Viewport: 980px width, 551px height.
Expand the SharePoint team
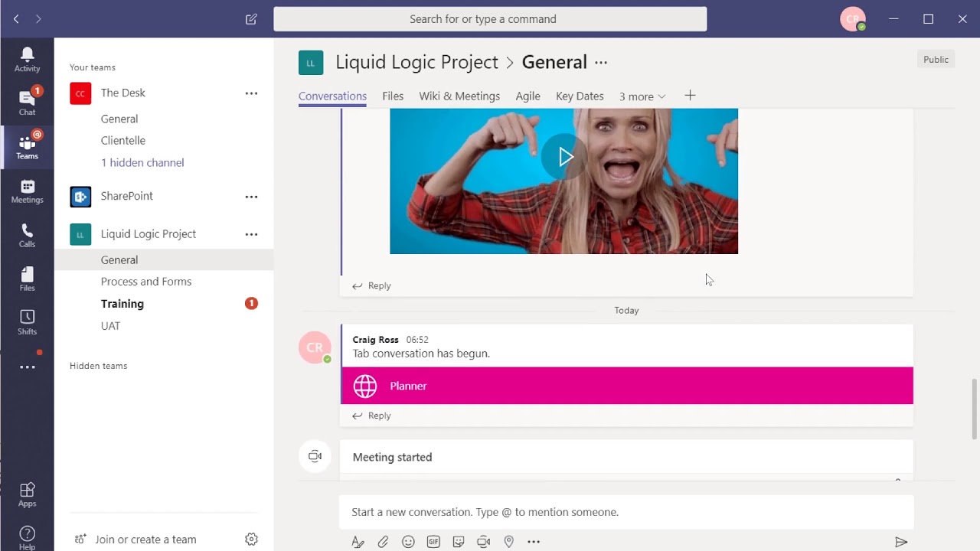pyautogui.click(x=126, y=196)
